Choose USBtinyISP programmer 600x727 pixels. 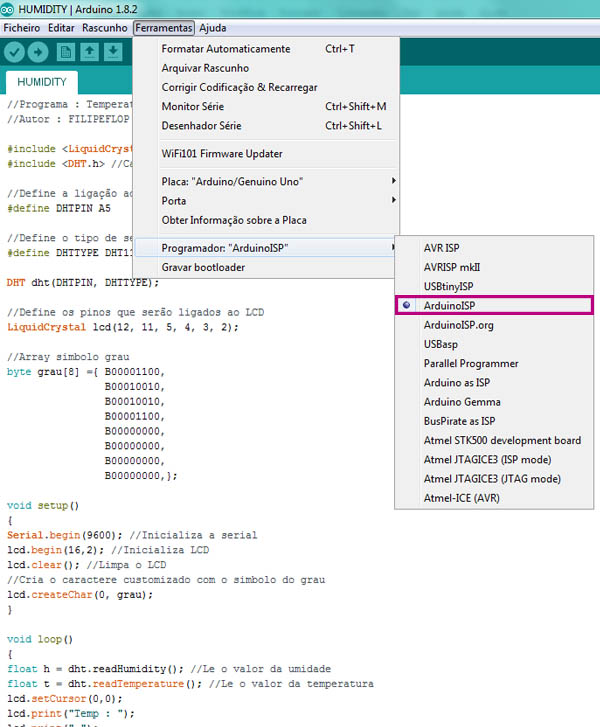[494, 287]
